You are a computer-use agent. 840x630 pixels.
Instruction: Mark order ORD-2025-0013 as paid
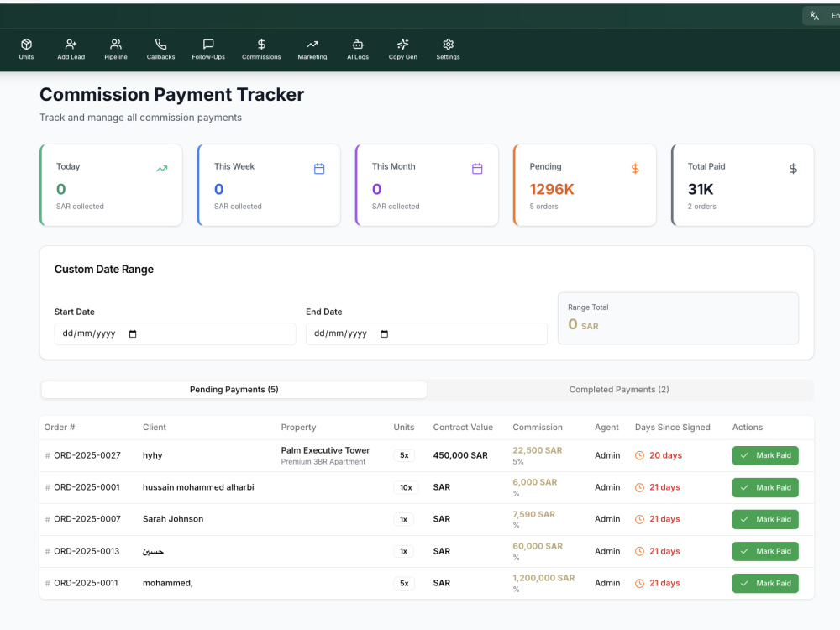pos(765,551)
